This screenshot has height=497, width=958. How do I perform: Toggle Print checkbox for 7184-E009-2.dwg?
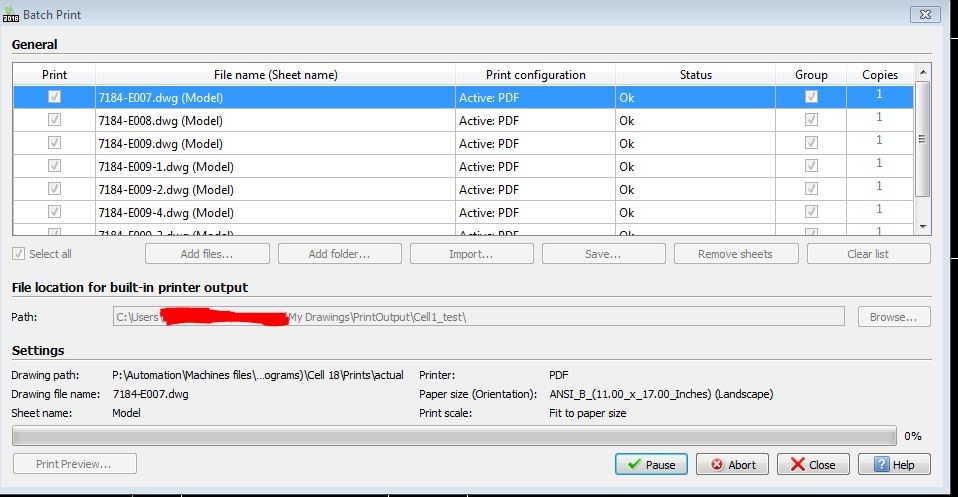[54, 188]
